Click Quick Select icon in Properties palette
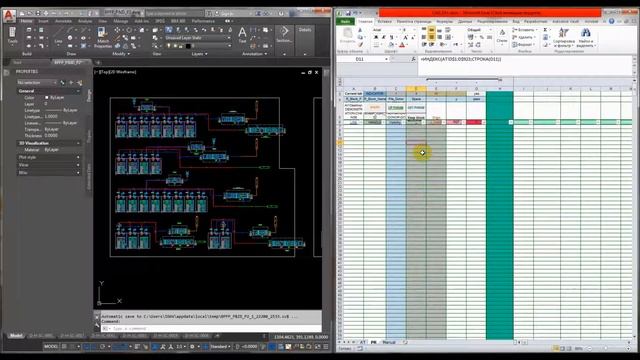The image size is (640, 360). pyautogui.click(x=79, y=83)
